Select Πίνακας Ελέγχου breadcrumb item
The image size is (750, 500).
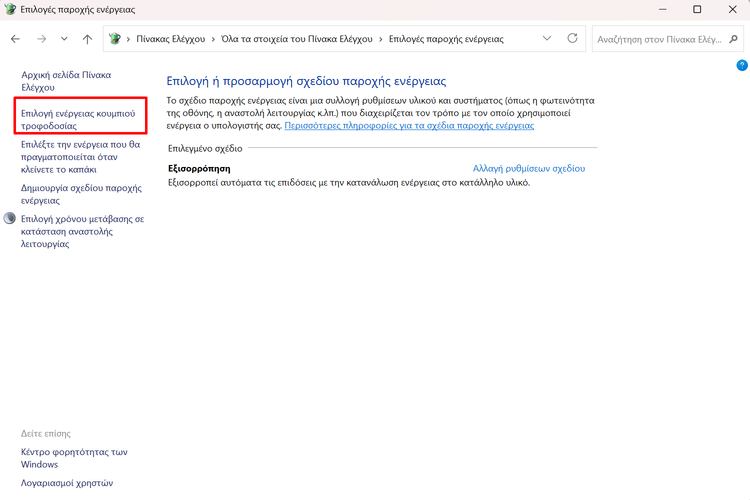pyautogui.click(x=170, y=39)
